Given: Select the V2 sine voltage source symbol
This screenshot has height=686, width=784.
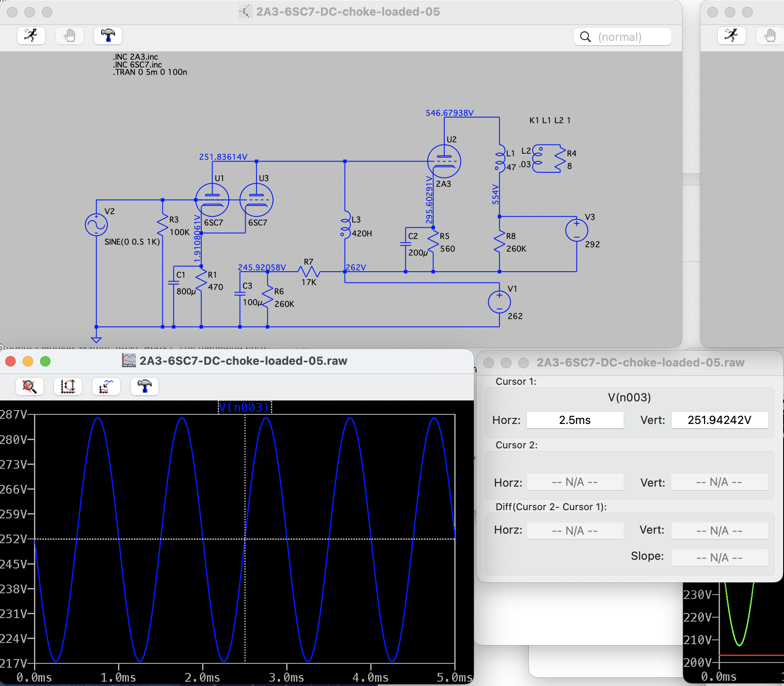Looking at the screenshot, I should tap(96, 225).
